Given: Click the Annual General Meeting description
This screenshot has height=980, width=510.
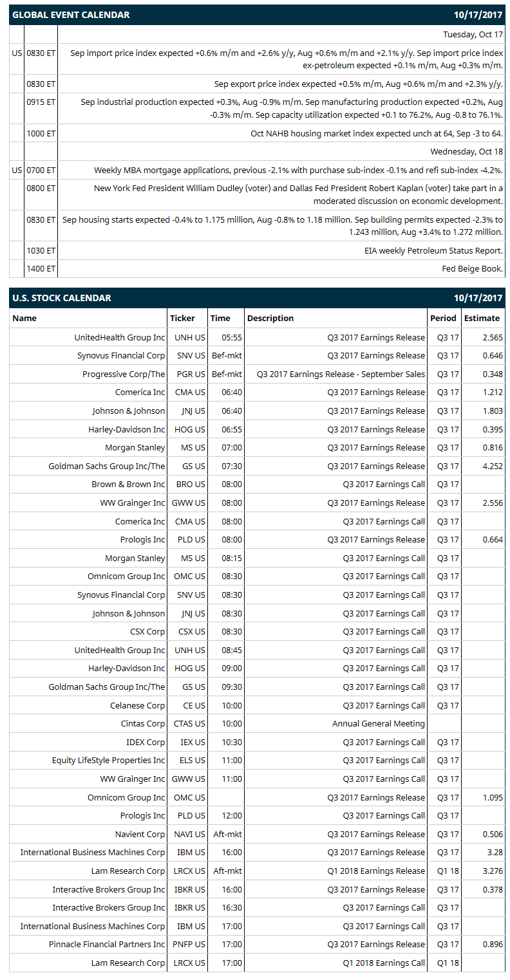Looking at the screenshot, I should [379, 723].
